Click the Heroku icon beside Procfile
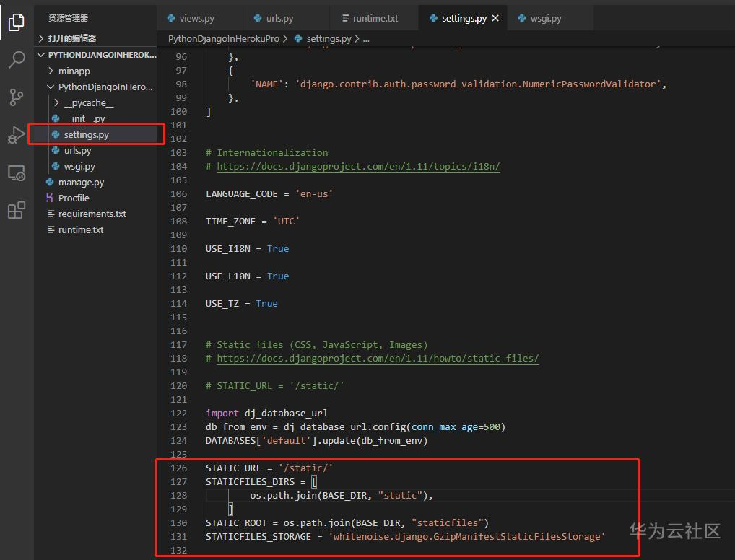The height and width of the screenshot is (560, 735). pos(50,198)
